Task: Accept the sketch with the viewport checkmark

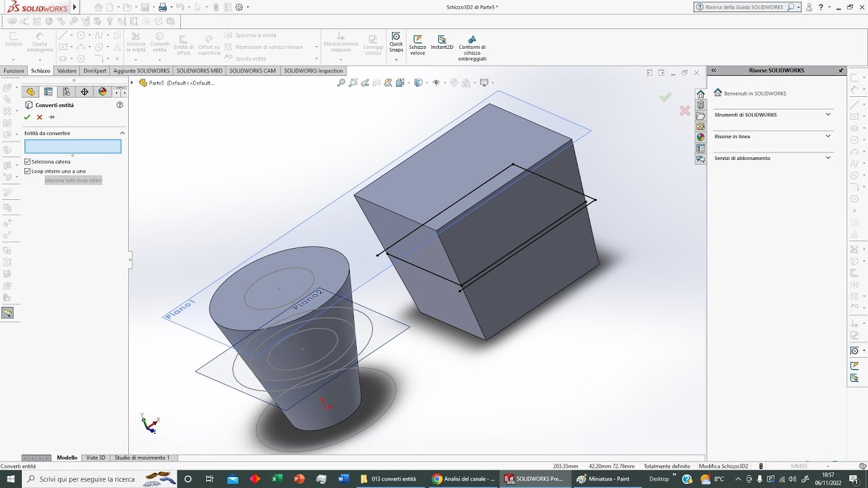Action: click(x=665, y=98)
